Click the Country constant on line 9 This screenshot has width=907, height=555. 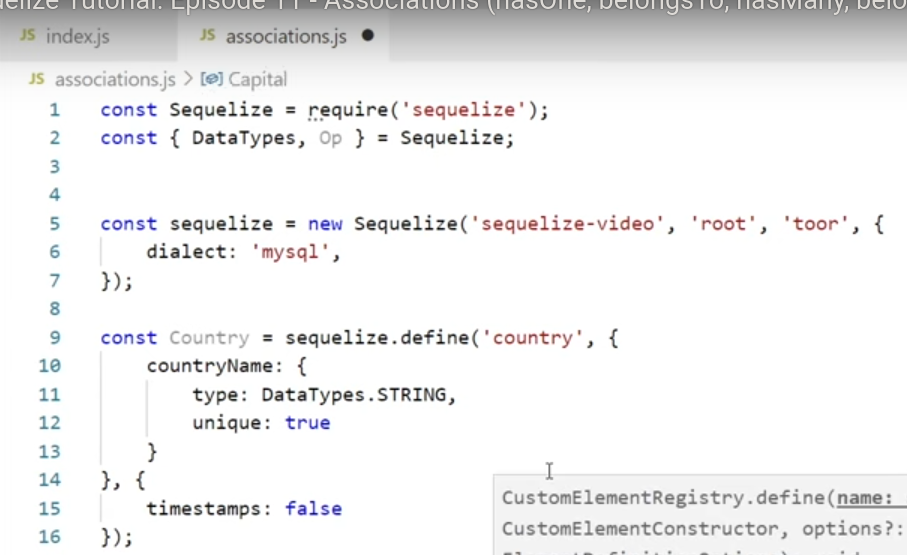tap(209, 338)
